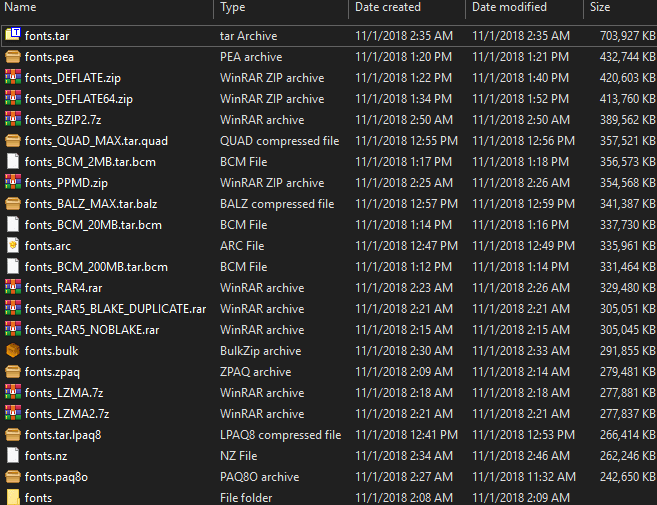The image size is (657, 505).
Task: Select file name fonts_BALZ_MAX.tar.balz
Action: (x=91, y=204)
